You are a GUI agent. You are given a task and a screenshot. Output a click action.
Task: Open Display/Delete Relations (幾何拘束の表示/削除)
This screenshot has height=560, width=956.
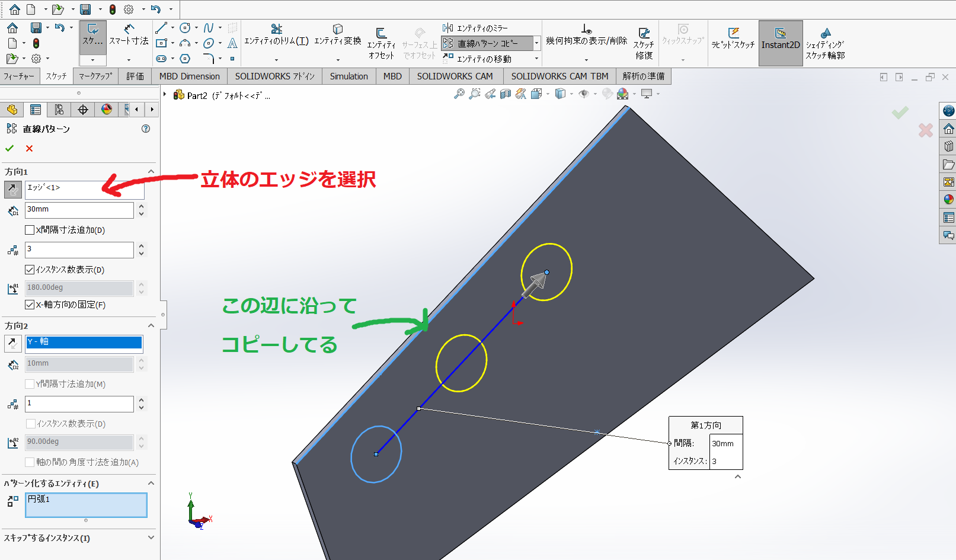[586, 35]
